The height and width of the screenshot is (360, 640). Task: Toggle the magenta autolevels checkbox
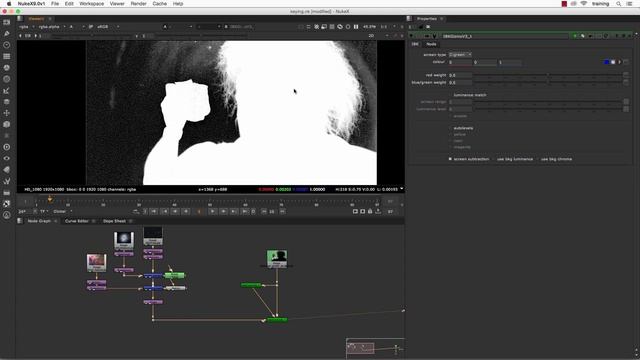tap(450, 147)
